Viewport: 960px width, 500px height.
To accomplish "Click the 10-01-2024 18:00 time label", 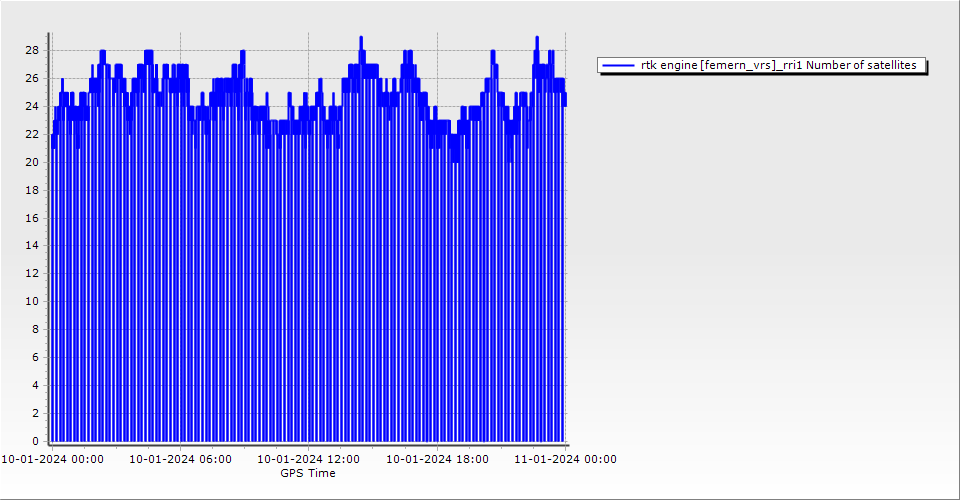I will click(x=437, y=460).
